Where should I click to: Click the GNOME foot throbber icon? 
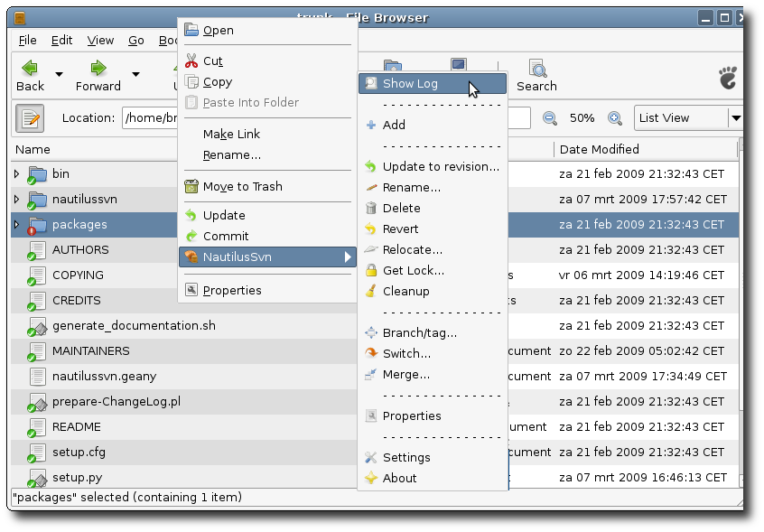[728, 78]
